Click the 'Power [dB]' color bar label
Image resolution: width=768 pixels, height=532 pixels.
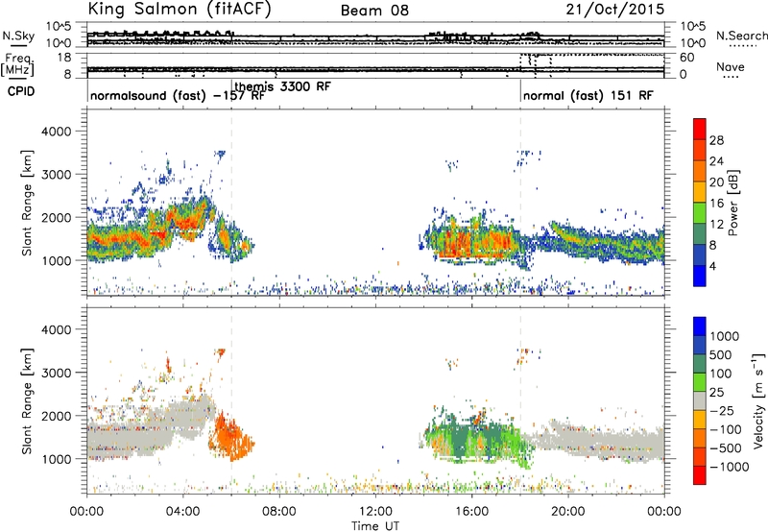(x=732, y=203)
